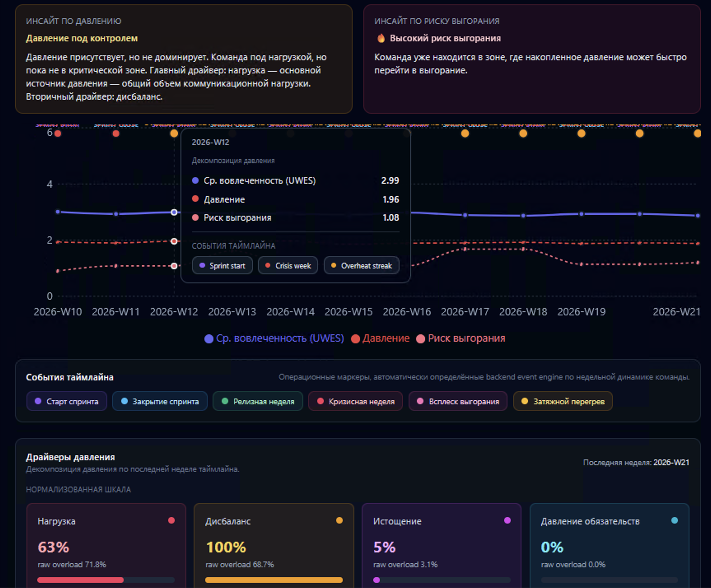Click the blue dot on Давление обязательств card
The width and height of the screenshot is (711, 588).
pos(675,520)
